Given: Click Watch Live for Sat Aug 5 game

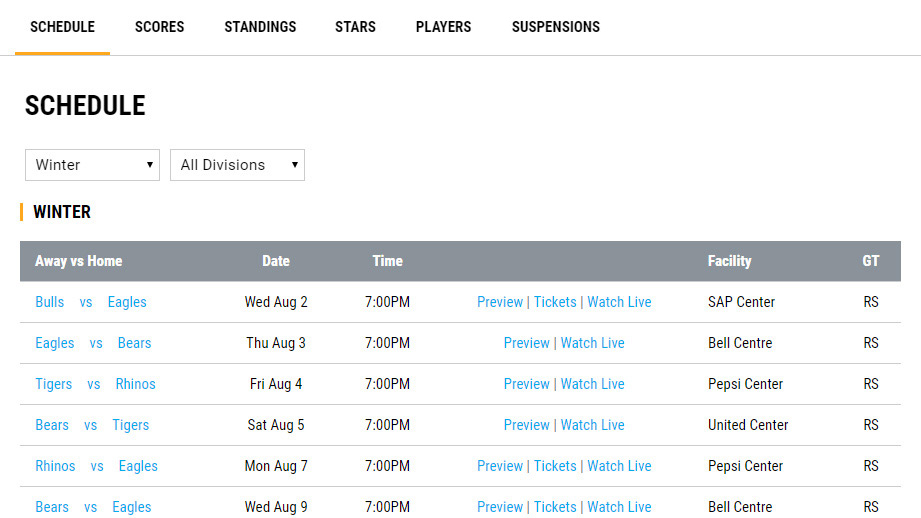Looking at the screenshot, I should 592,425.
